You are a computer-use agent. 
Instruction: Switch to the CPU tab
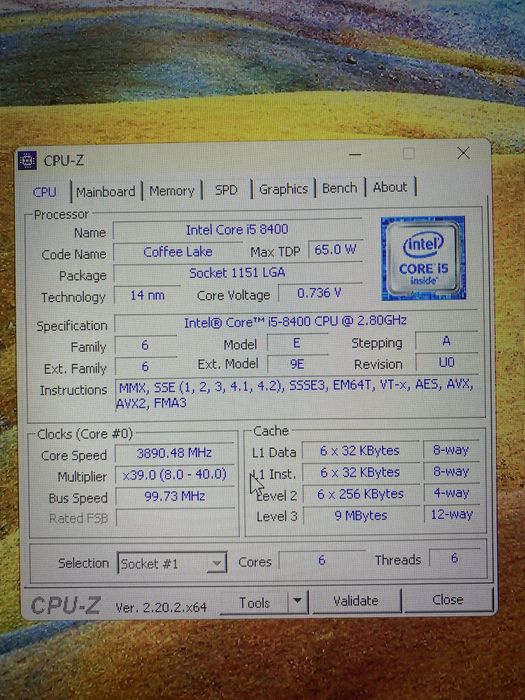coord(45,192)
